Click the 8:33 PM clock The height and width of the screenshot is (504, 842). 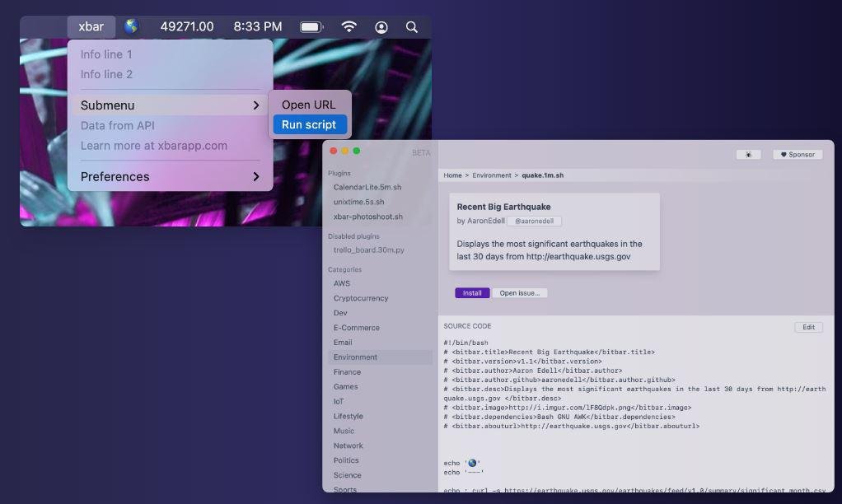258,27
